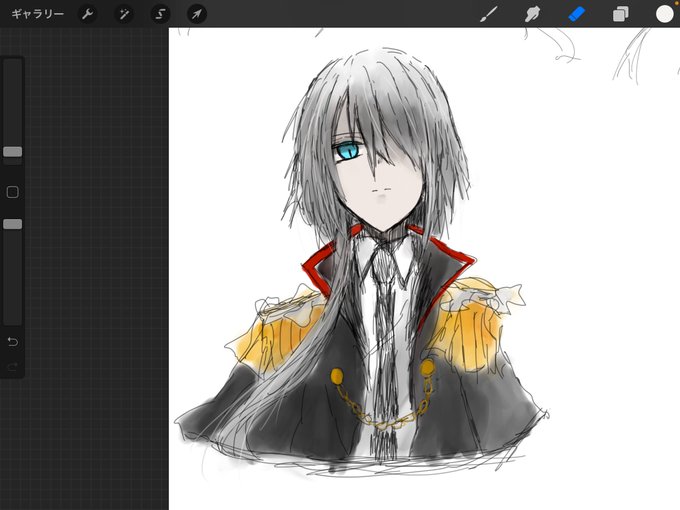Viewport: 680px width, 510px height.
Task: Redo with the redo arrow below undo
Action: click(13, 367)
